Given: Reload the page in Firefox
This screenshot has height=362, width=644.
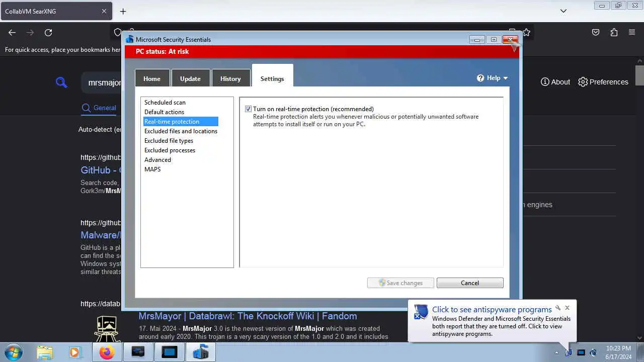Looking at the screenshot, I should click(48, 32).
